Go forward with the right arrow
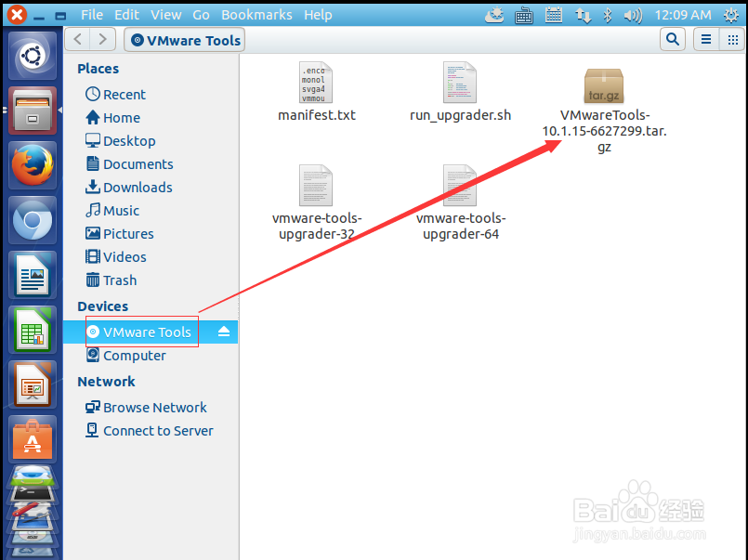The height and width of the screenshot is (560, 748). 102,39
